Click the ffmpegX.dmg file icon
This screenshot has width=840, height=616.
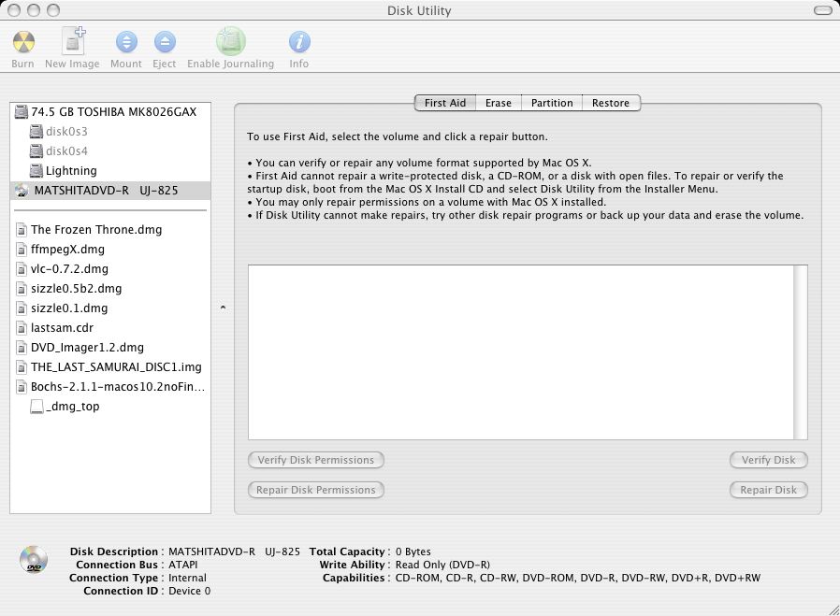click(x=22, y=250)
